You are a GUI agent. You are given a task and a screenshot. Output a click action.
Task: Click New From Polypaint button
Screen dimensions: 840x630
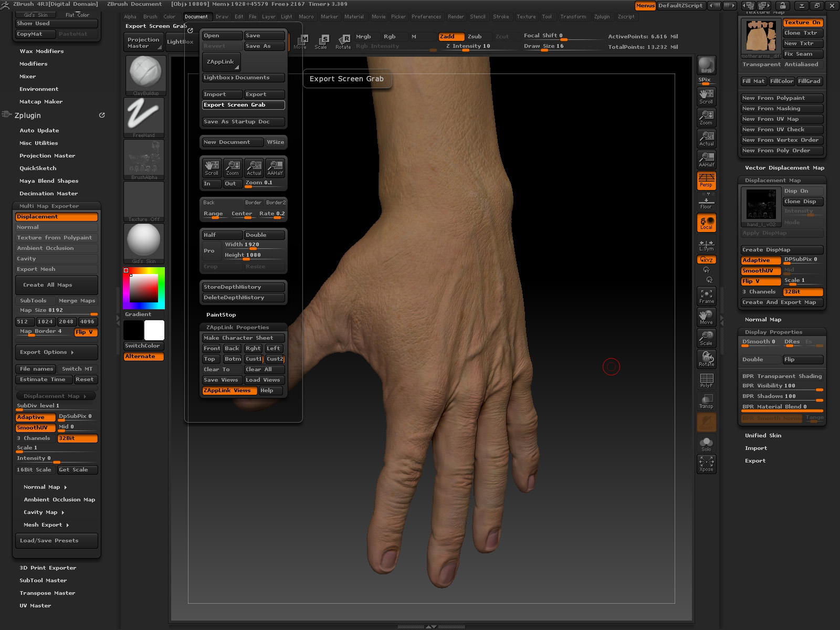point(782,98)
